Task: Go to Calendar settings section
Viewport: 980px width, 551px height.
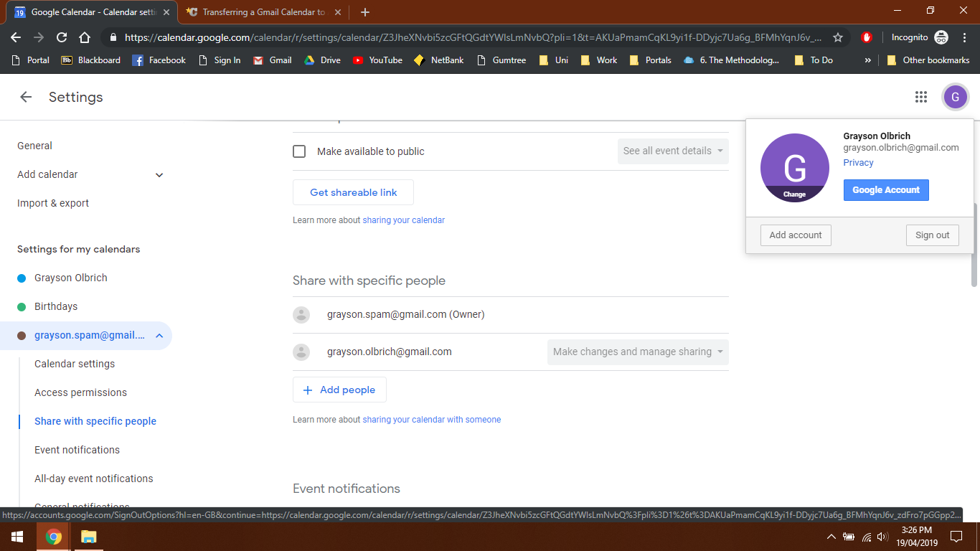Action: pos(75,364)
